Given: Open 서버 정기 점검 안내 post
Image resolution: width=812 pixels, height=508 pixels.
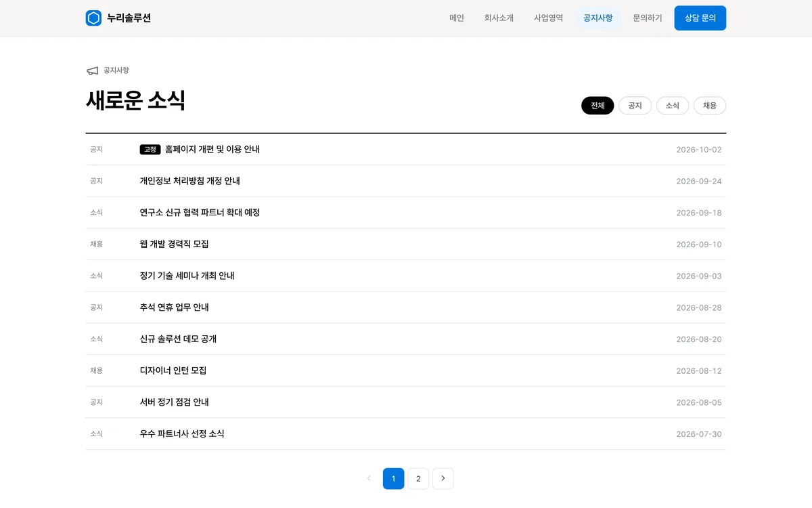Looking at the screenshot, I should pos(175,402).
